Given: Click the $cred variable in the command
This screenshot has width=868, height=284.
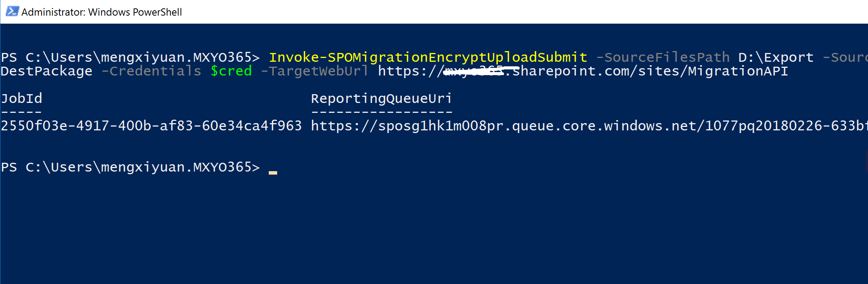Looking at the screenshot, I should 231,71.
